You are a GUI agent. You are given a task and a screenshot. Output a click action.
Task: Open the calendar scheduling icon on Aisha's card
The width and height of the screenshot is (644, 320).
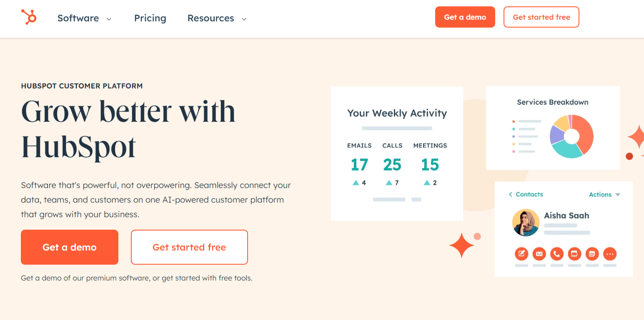tap(592, 254)
